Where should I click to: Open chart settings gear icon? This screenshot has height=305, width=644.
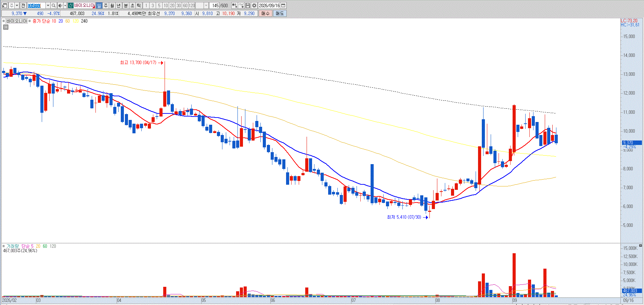click(254, 5)
